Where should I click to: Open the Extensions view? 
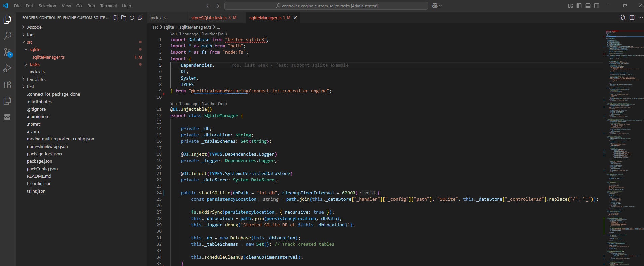point(7,85)
